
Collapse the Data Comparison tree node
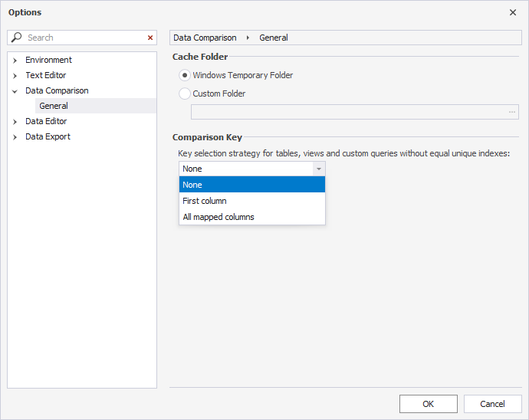point(15,91)
